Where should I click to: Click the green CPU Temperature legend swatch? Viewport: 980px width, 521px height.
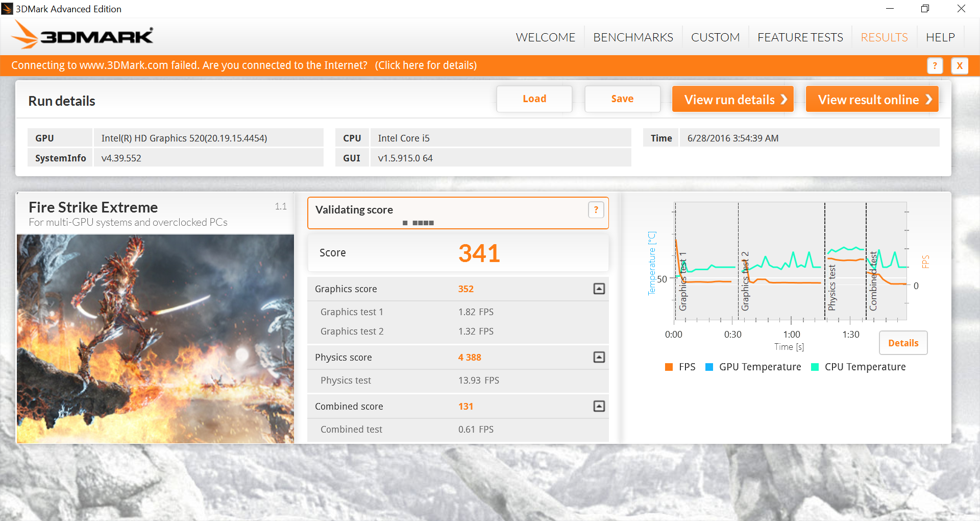tap(815, 367)
